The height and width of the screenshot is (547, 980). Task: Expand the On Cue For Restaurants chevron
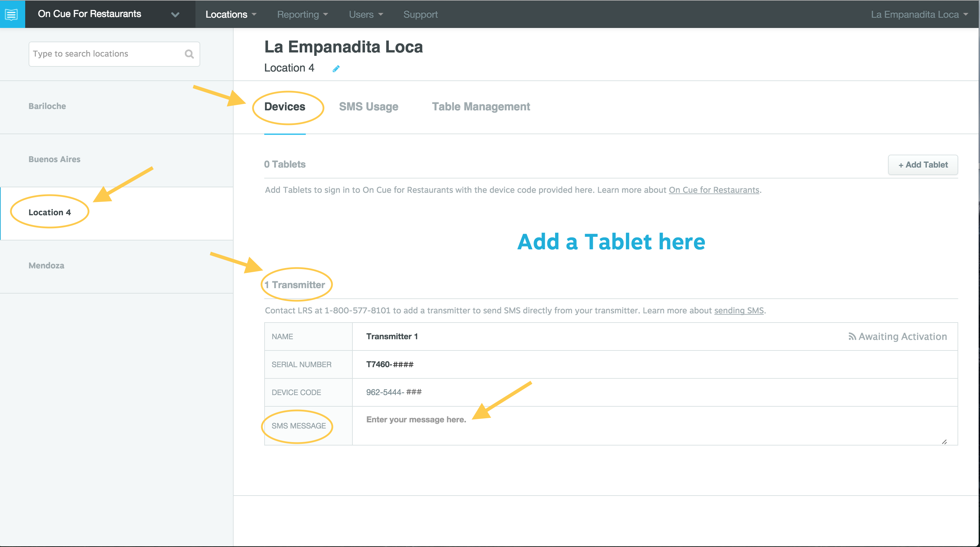[x=175, y=15]
